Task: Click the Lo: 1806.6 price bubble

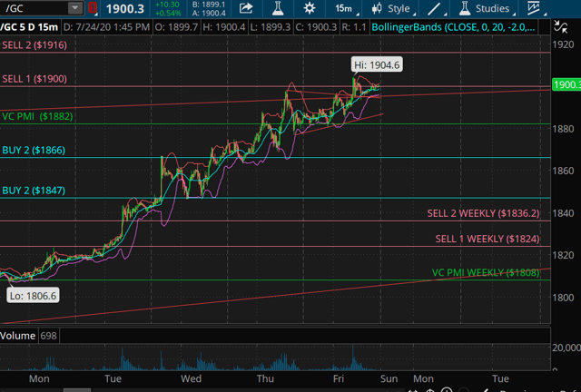Action: click(33, 296)
